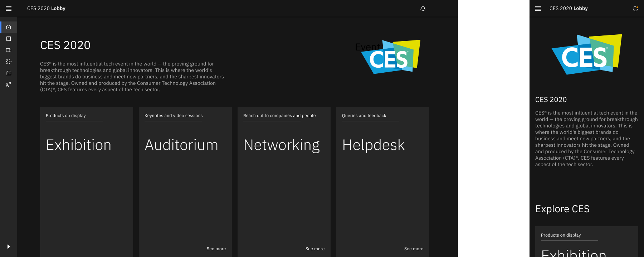This screenshot has height=257, width=644.
Task: Click 'CES 2020' heading in mobile view
Action: (551, 100)
